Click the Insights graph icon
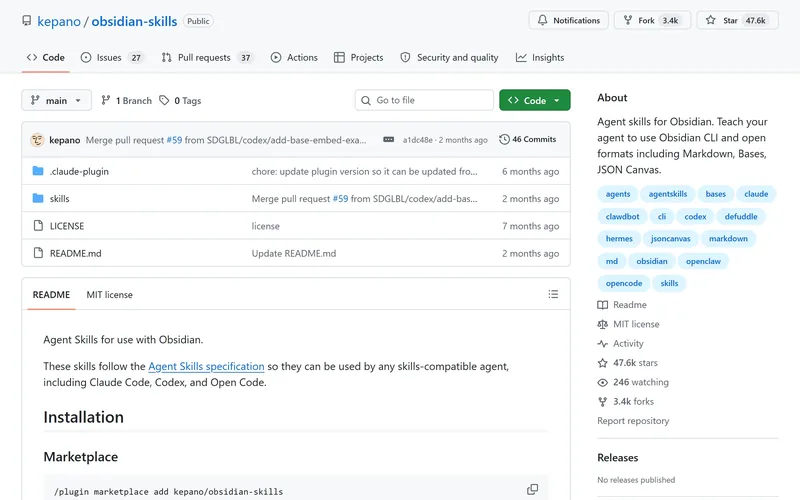 [521, 58]
